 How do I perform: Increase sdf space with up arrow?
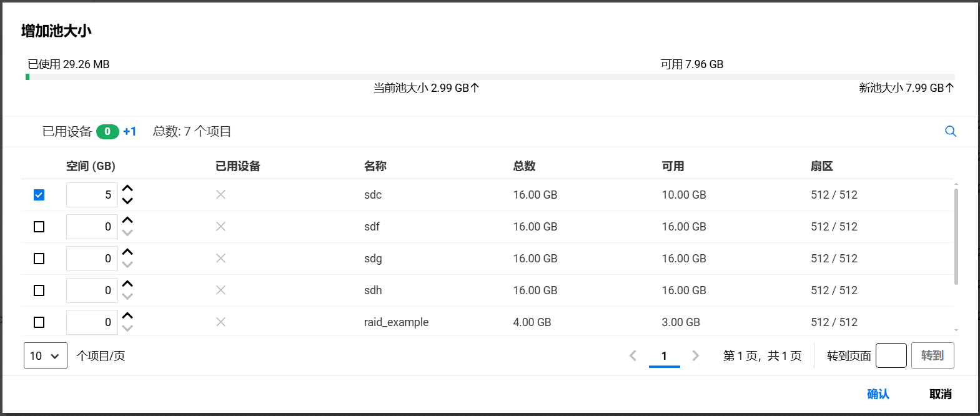pos(127,220)
